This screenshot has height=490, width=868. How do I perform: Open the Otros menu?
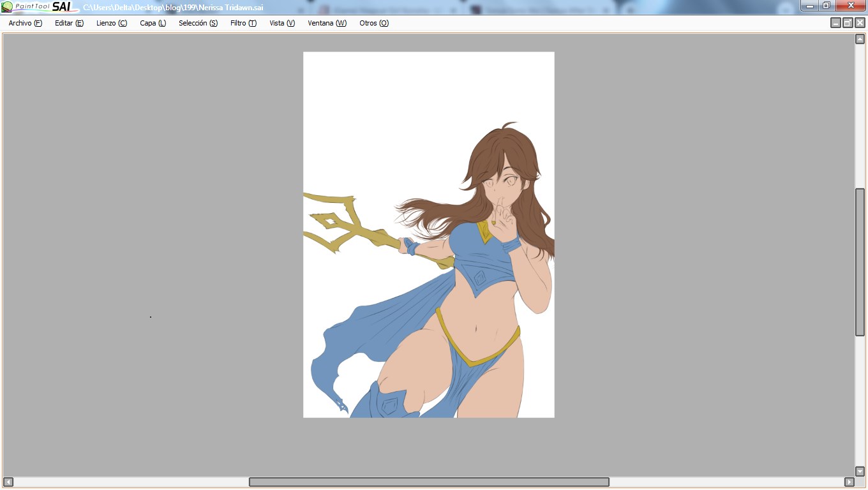373,23
